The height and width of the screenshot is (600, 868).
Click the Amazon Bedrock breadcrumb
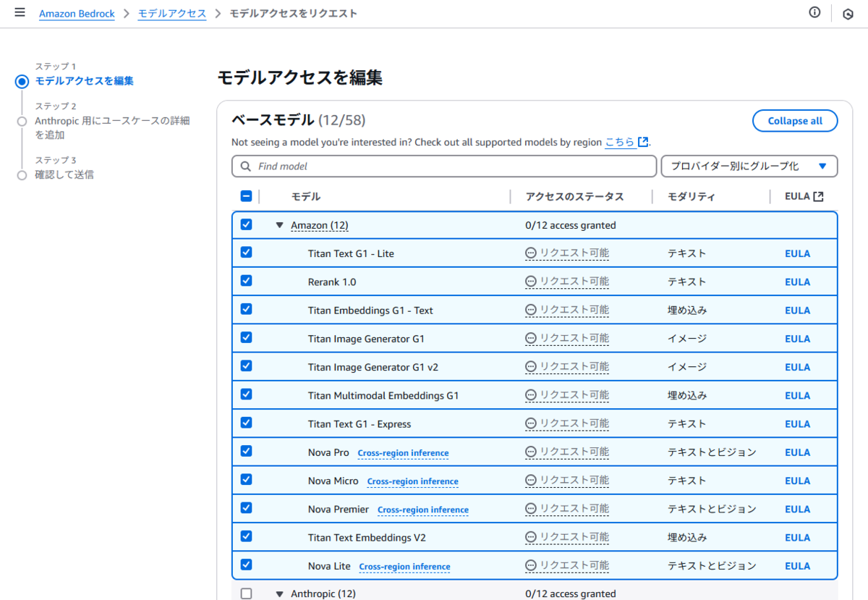point(77,14)
